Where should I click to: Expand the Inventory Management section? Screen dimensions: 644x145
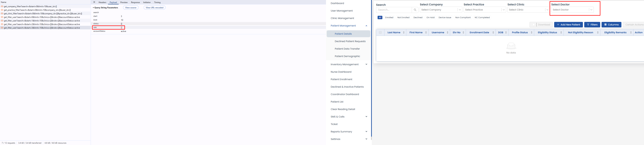pyautogui.click(x=366, y=65)
